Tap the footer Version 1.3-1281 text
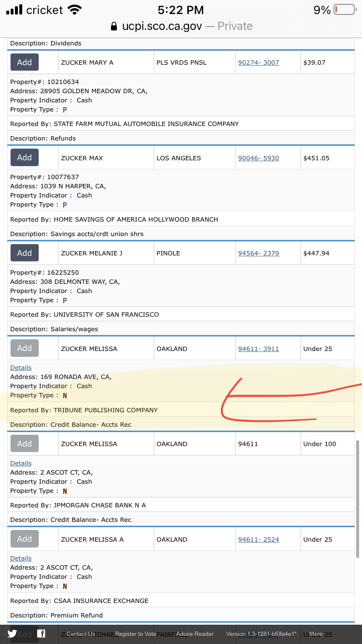 pos(262,634)
